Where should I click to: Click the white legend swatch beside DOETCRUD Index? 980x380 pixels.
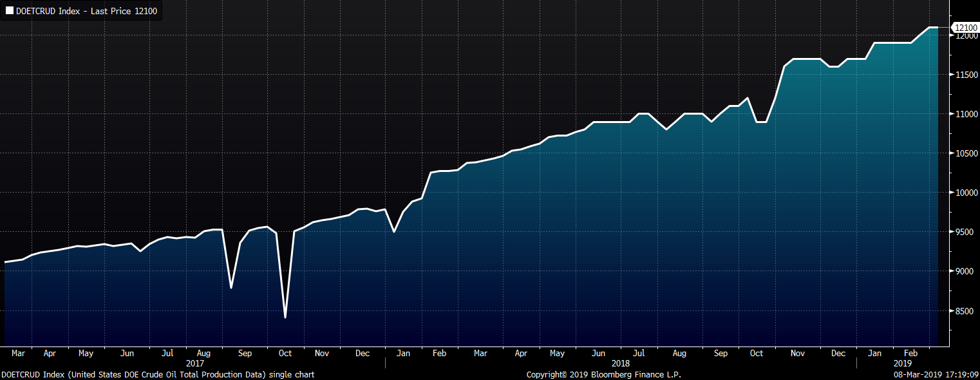pyautogui.click(x=9, y=11)
